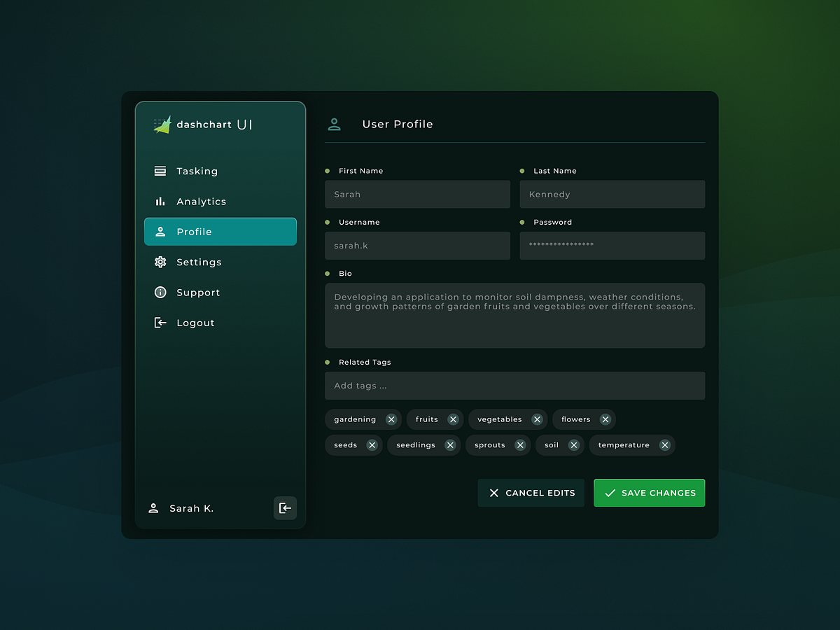Click the Profile person icon in sidebar

click(x=159, y=232)
